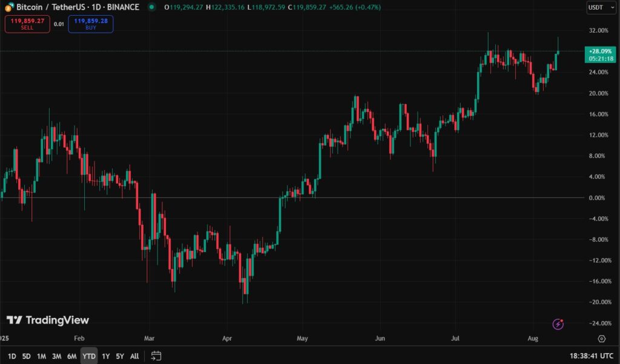Open the lightning-bolt trading panel icon
The width and height of the screenshot is (620, 364).
[x=558, y=325]
